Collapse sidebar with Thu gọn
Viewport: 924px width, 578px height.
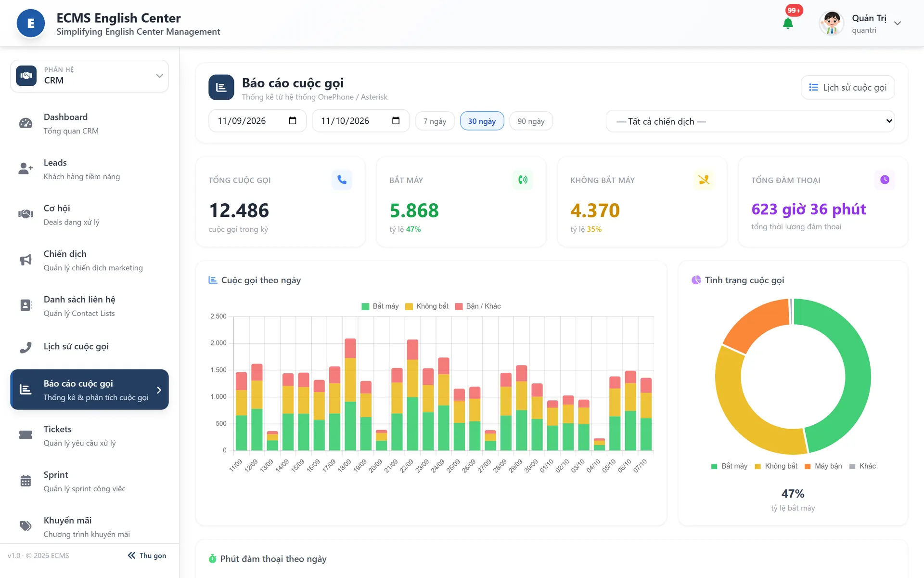pyautogui.click(x=147, y=555)
